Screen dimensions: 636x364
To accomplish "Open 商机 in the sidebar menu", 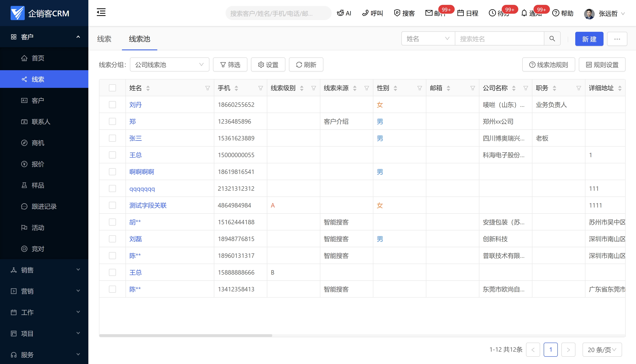I will (38, 143).
